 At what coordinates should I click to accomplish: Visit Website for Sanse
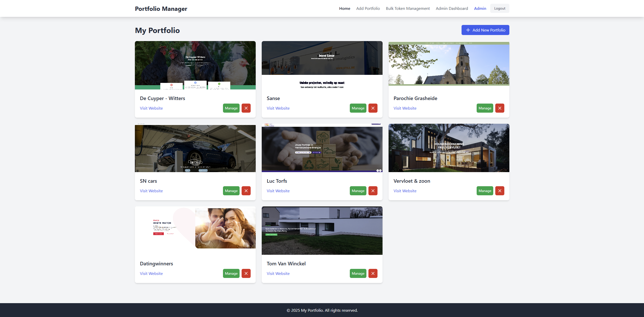pos(278,108)
